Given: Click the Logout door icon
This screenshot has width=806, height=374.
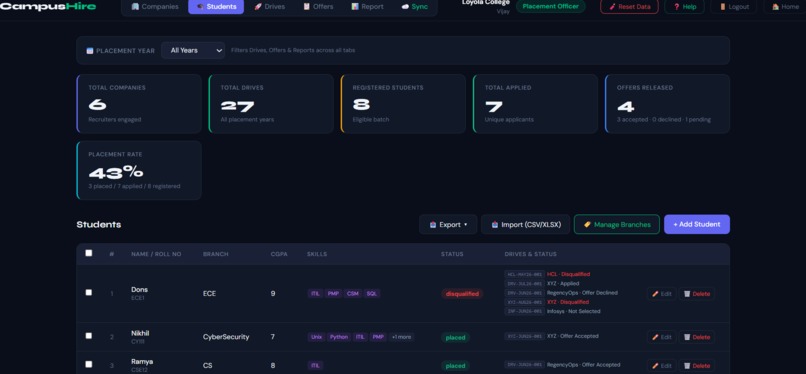Looking at the screenshot, I should pos(723,7).
